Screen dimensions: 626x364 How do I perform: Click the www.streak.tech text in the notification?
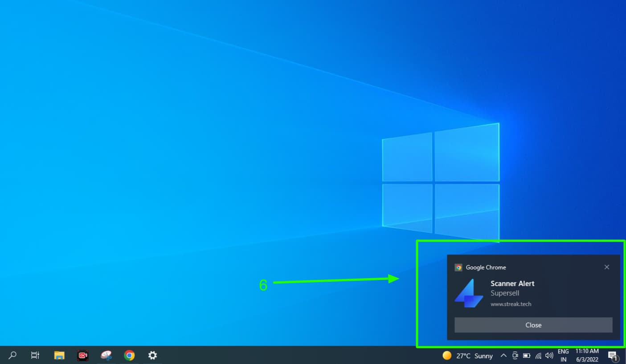point(511,304)
